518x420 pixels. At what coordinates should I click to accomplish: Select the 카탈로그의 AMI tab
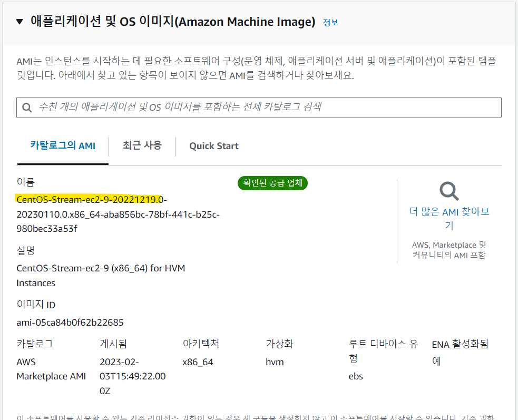[x=63, y=145]
